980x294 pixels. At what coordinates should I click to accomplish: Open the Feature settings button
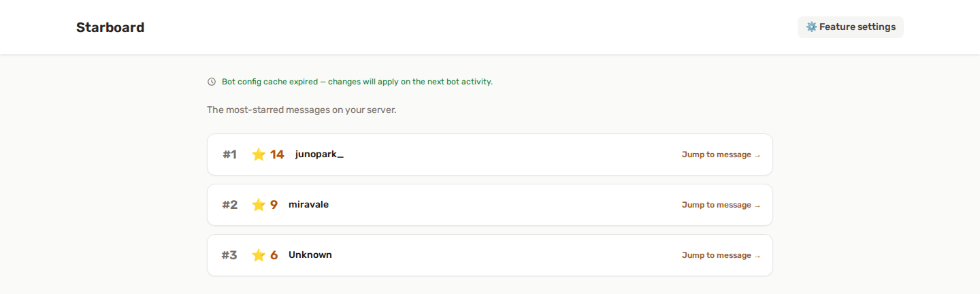tap(851, 27)
